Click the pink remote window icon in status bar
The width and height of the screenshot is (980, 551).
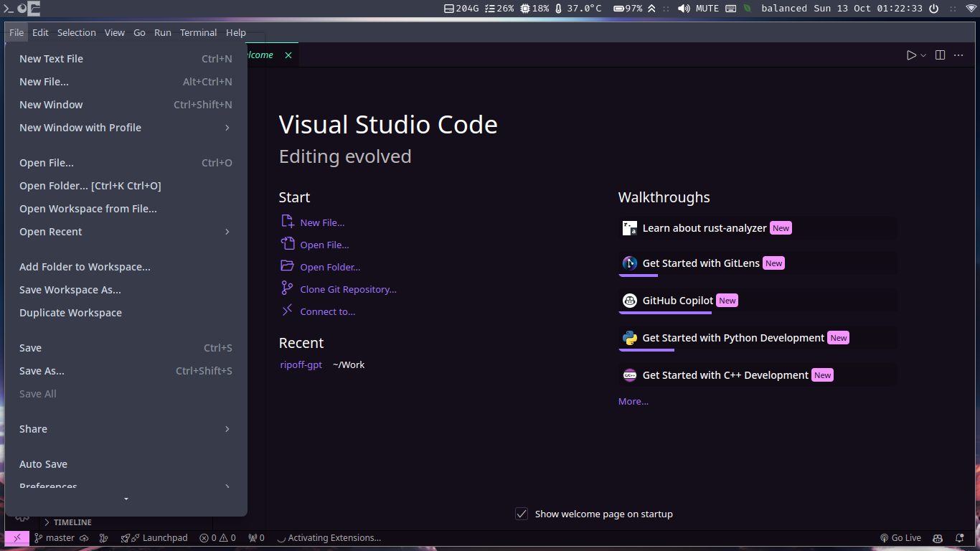(17, 538)
